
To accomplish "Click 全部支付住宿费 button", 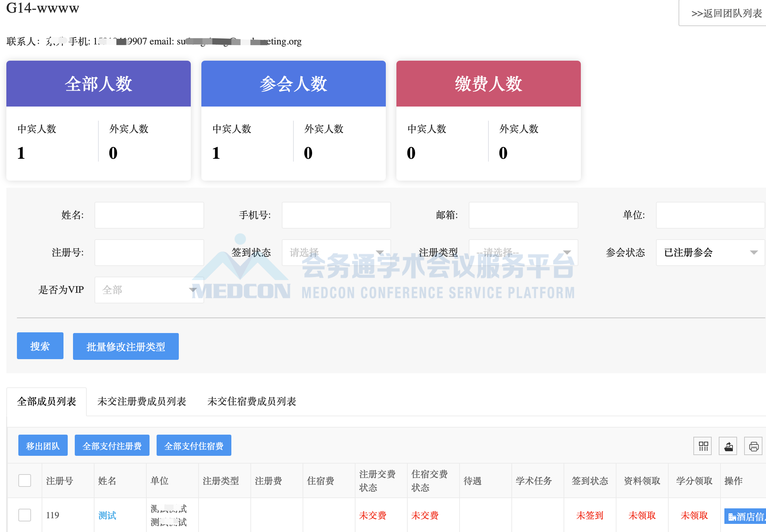I will [x=194, y=445].
